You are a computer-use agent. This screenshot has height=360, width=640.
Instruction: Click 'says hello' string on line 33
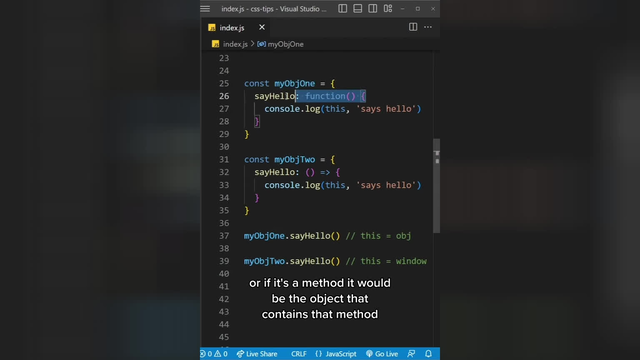pyautogui.click(x=386, y=185)
